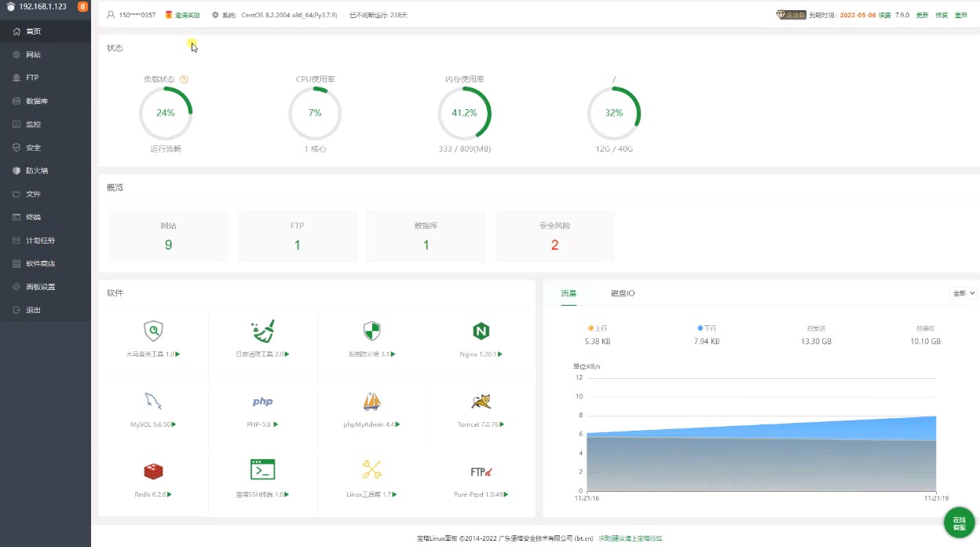Open the 安全风险 overview card
Viewport: 980px width, 547px height.
[554, 236]
